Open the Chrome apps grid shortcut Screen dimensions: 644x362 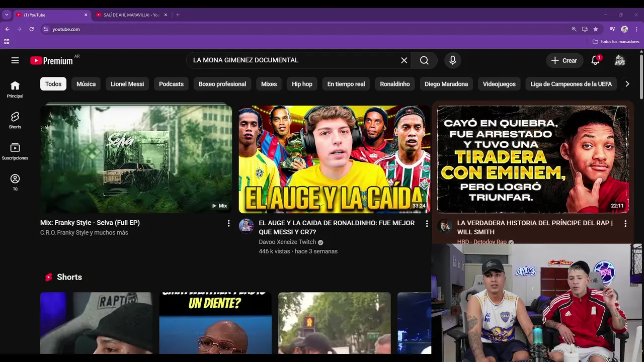(x=7, y=42)
